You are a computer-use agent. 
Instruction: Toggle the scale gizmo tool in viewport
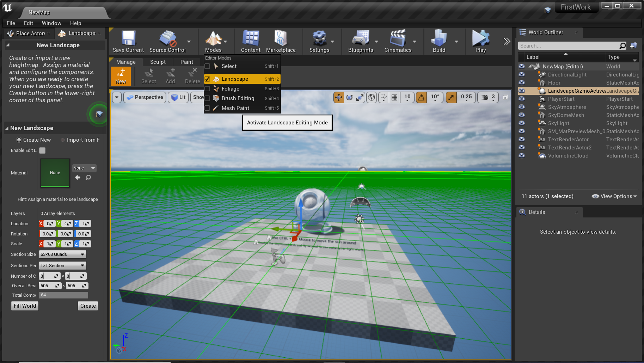pyautogui.click(x=360, y=97)
